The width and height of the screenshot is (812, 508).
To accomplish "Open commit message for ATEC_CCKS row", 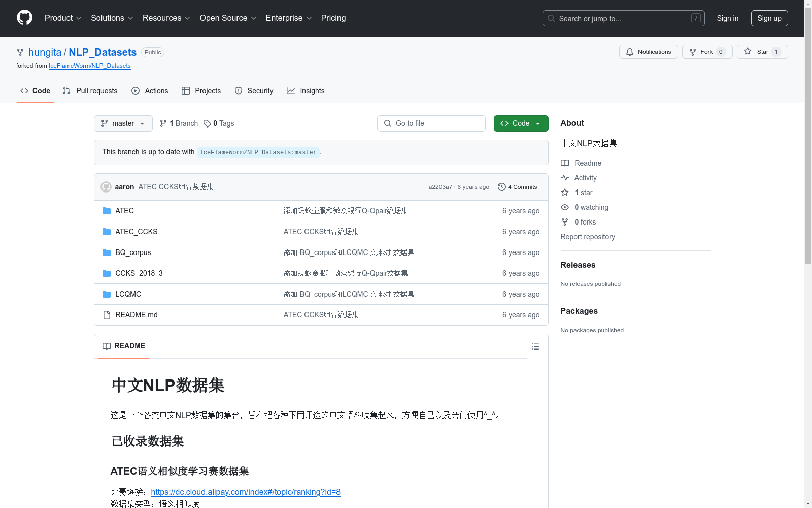I will [x=321, y=232].
